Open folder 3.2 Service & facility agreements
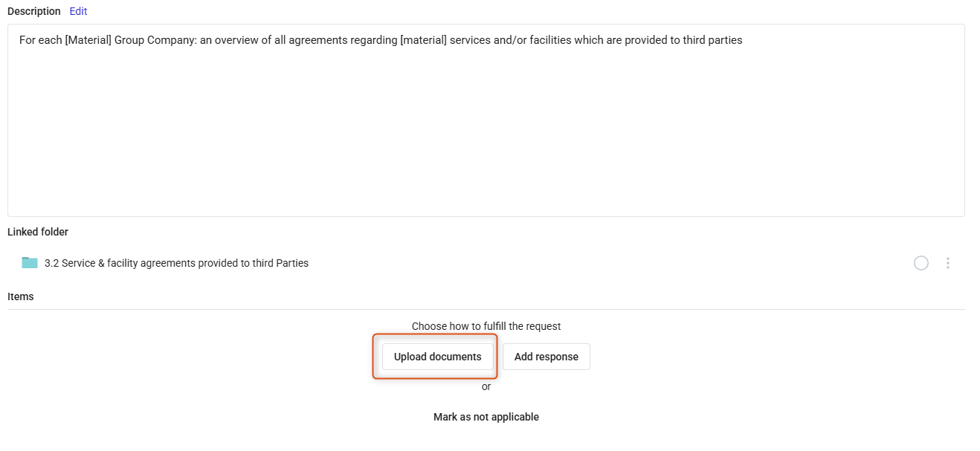The height and width of the screenshot is (451, 980). [x=176, y=263]
